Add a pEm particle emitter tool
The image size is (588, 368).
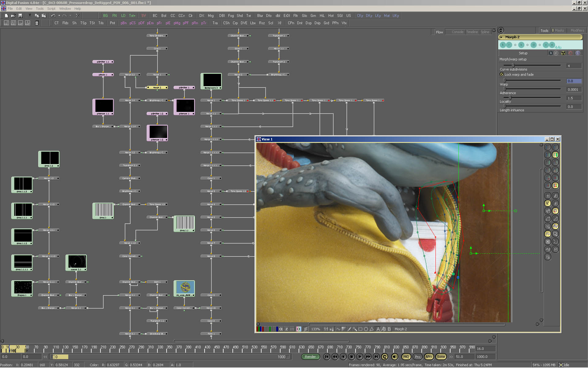[150, 23]
